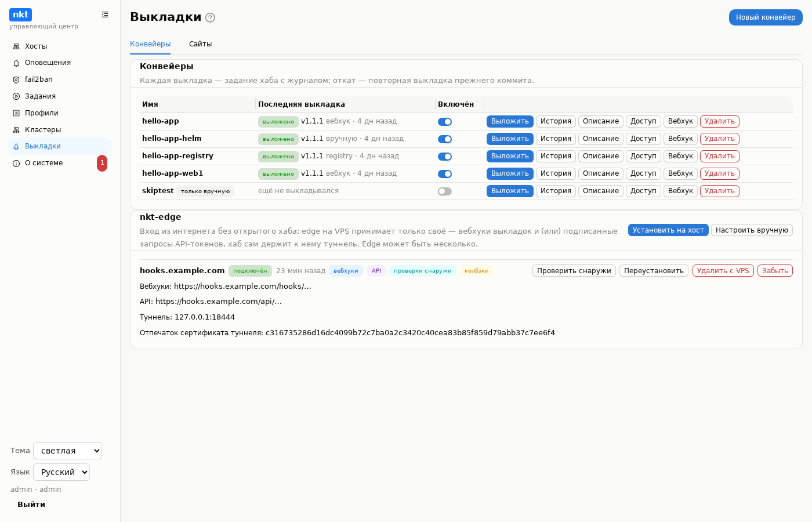Screen dimensions: 812x522
Task: Enable the skiptest conveyor toggle
Action: click(x=445, y=191)
